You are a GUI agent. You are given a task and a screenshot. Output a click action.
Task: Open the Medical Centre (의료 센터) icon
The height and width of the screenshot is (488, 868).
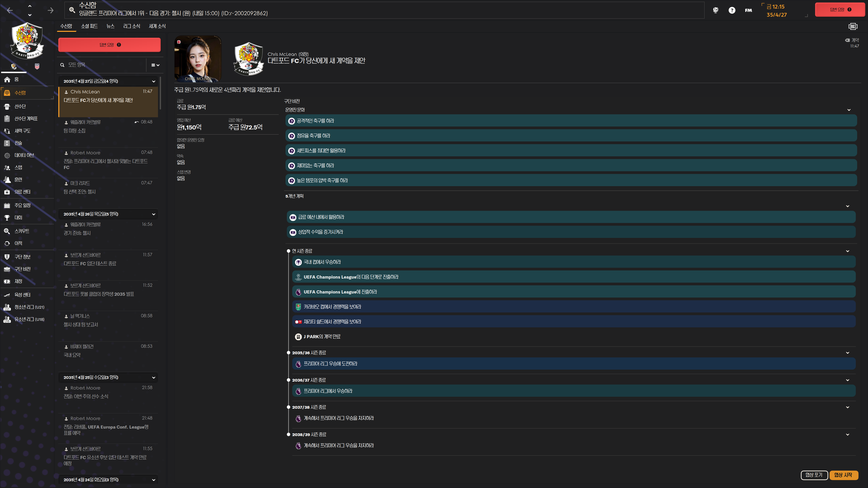[x=7, y=192]
